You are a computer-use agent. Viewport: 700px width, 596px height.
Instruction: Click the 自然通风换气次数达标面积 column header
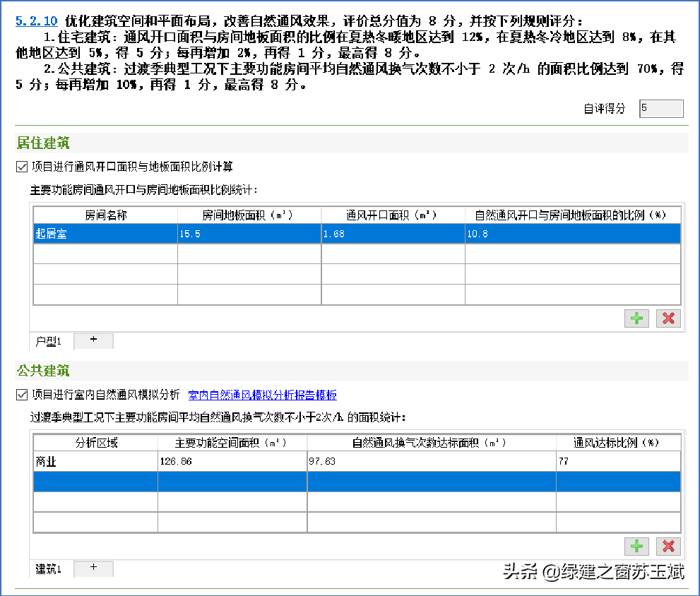pos(432,443)
